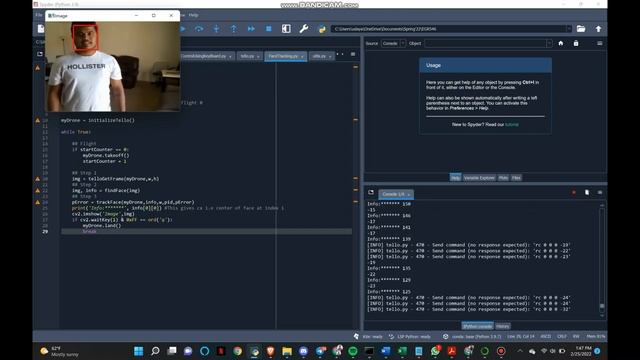Screen dimensions: 640x360
Task: Expand the Object combo box arrow
Action: tap(549, 43)
